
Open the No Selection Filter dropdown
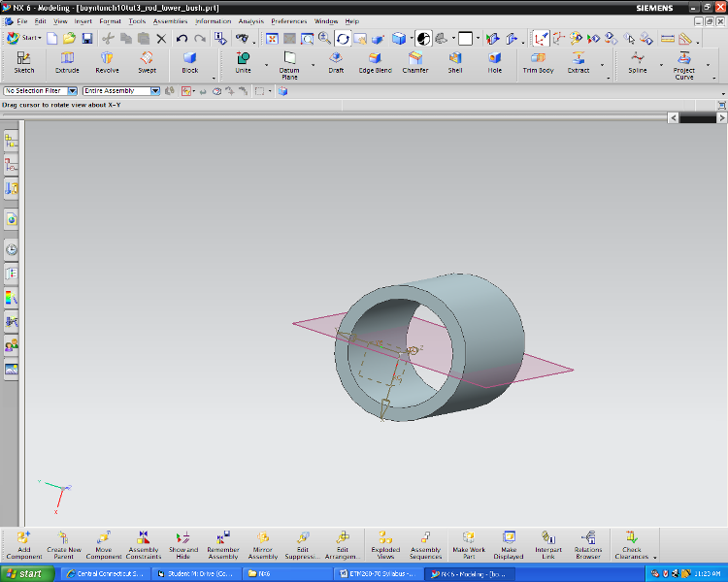tap(74, 91)
